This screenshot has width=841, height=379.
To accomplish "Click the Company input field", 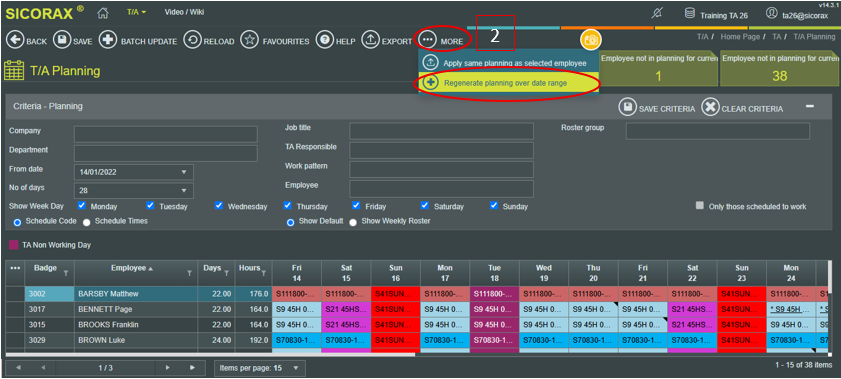I will pos(166,134).
